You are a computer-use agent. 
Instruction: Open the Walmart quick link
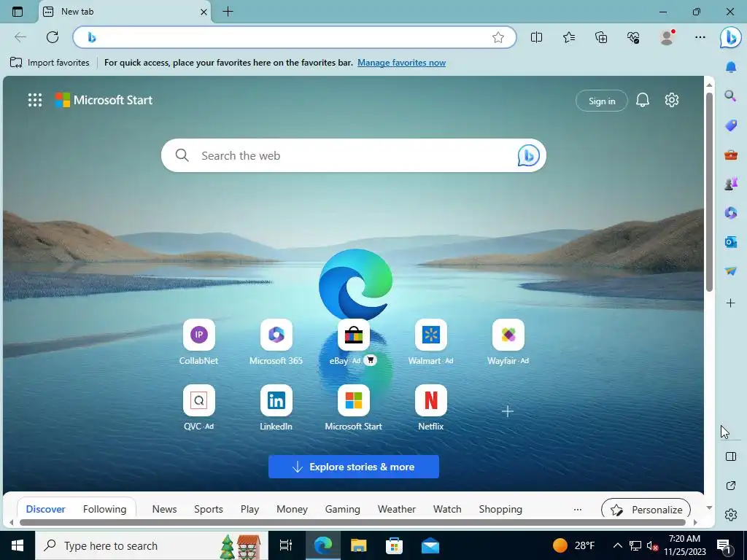coord(430,343)
